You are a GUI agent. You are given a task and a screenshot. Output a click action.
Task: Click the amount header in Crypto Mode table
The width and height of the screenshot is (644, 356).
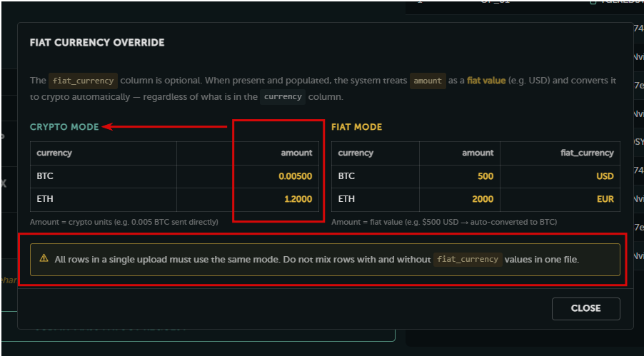296,153
